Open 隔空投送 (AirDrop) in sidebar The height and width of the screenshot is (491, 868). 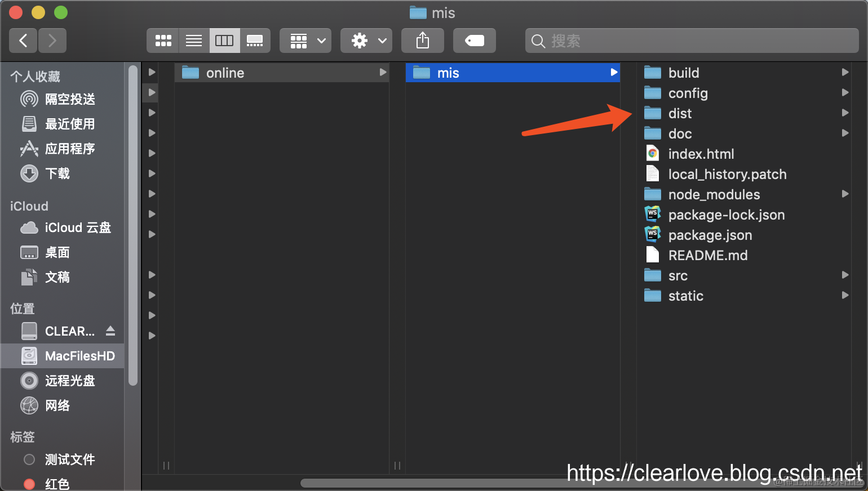click(x=63, y=99)
